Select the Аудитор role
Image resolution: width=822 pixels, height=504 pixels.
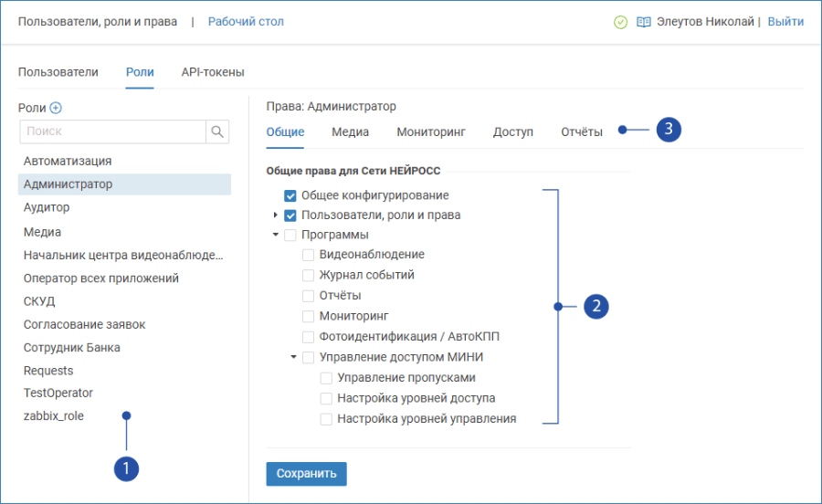124,207
